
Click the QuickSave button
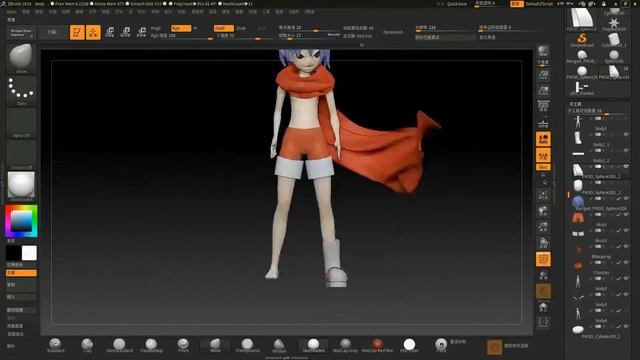[457, 4]
